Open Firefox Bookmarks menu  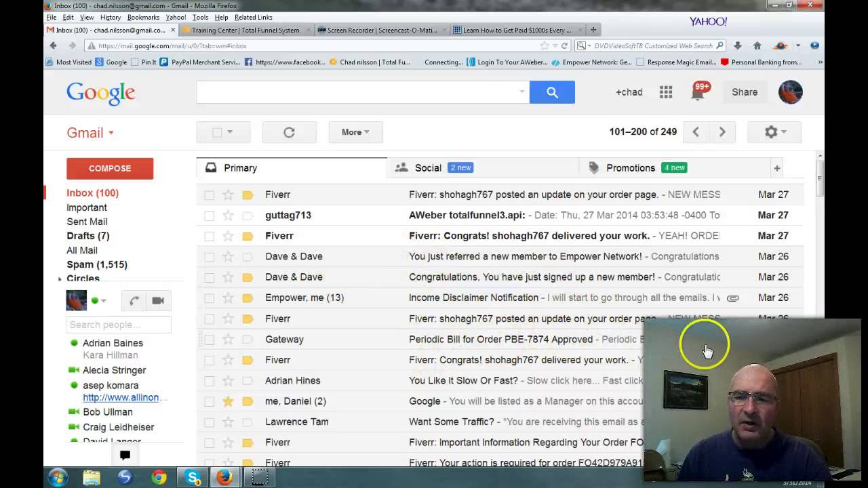point(143,17)
